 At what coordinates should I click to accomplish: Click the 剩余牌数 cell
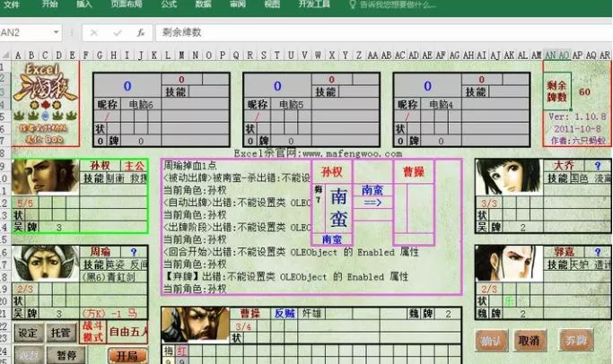click(557, 91)
